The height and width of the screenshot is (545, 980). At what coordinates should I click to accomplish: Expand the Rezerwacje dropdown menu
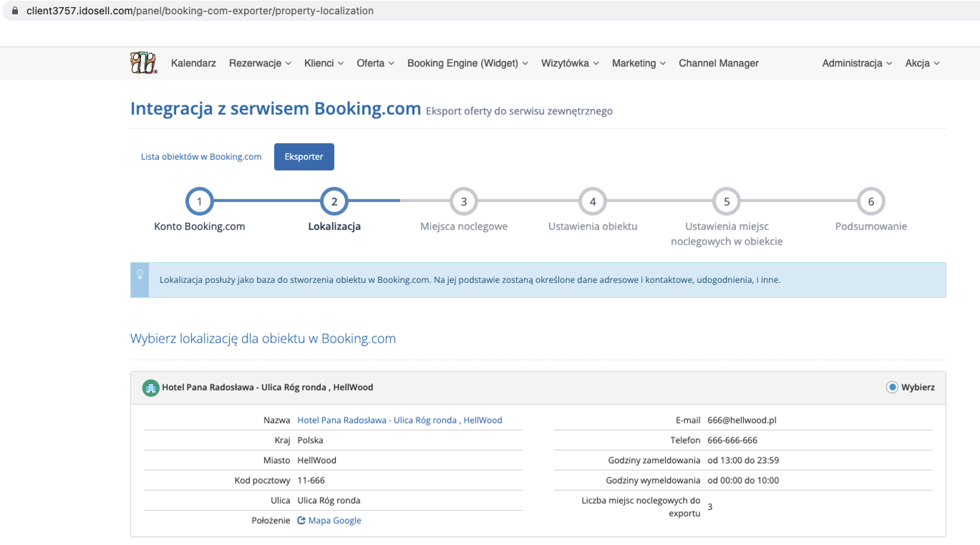pos(260,63)
